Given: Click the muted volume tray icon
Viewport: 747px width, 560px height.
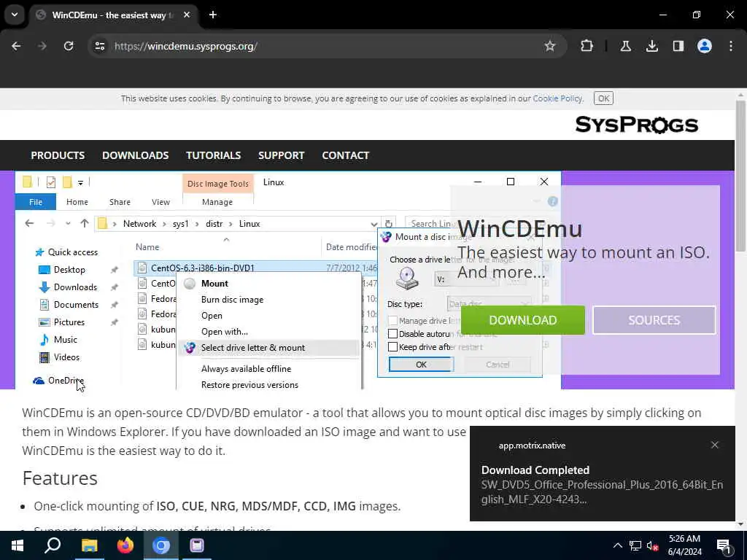Looking at the screenshot, I should 652,545.
